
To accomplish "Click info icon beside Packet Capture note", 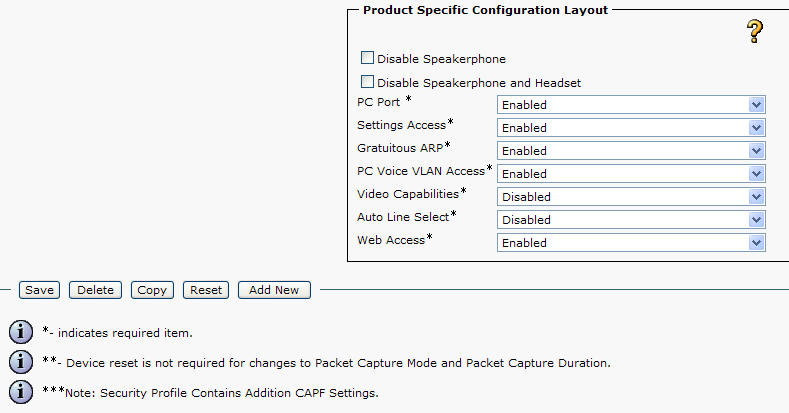I will [x=20, y=361].
